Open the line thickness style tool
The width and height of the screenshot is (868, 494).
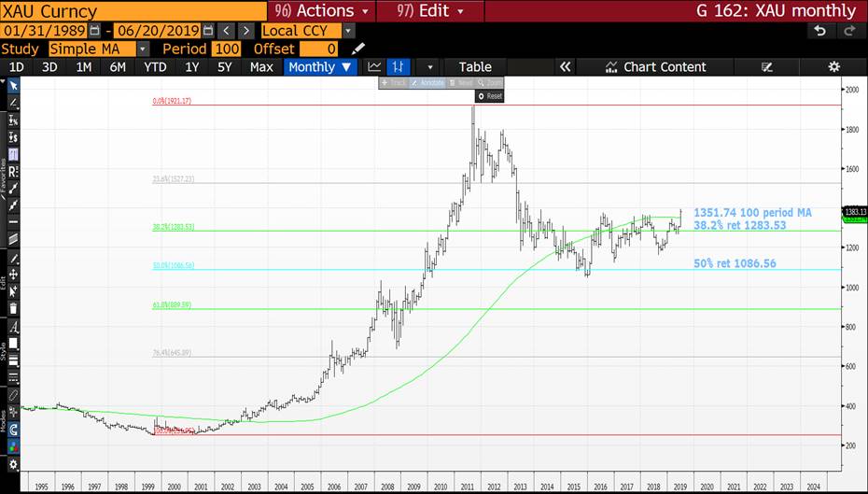13,361
